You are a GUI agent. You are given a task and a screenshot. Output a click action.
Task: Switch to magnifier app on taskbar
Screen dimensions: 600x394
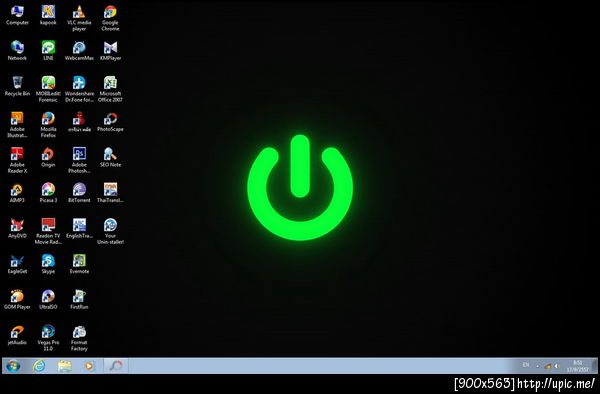116,366
